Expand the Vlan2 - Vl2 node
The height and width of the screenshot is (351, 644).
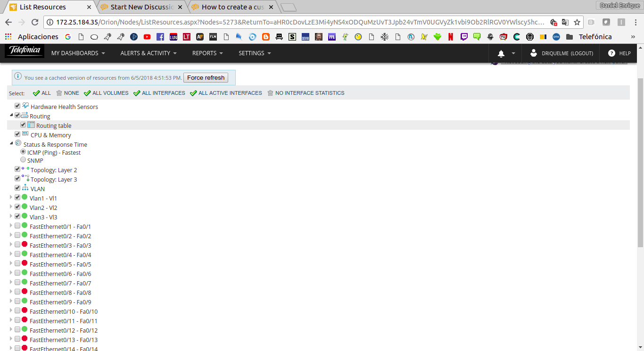pyautogui.click(x=11, y=207)
